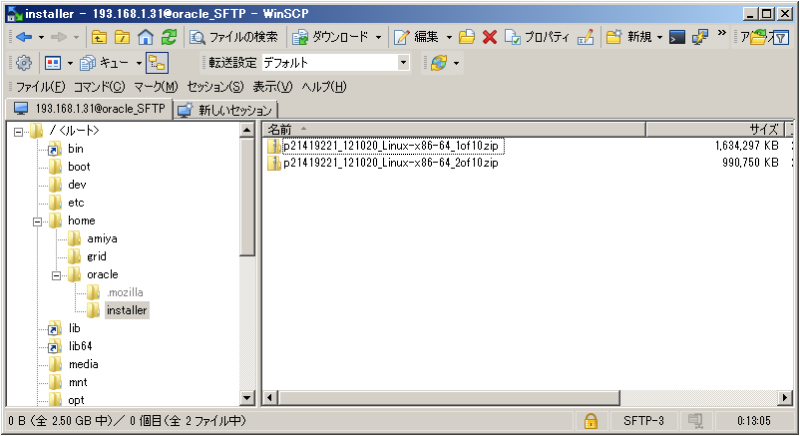The height and width of the screenshot is (436, 800).
Task: Select the 193.168.1.31@oracle_SFTP session tab
Action: [x=90, y=109]
